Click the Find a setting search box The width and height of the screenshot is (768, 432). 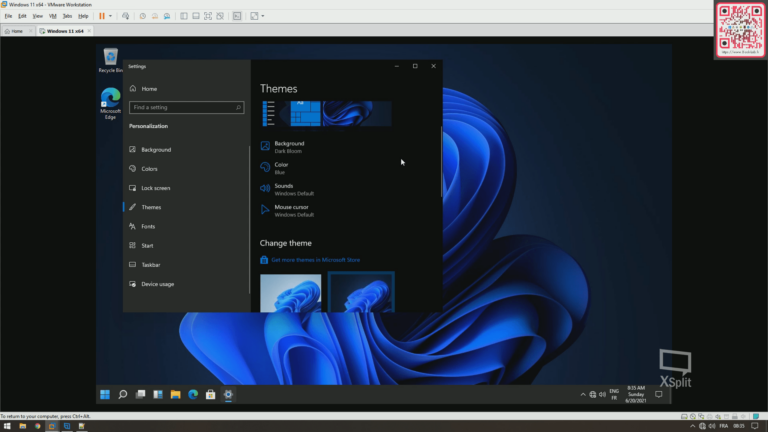tap(186, 107)
